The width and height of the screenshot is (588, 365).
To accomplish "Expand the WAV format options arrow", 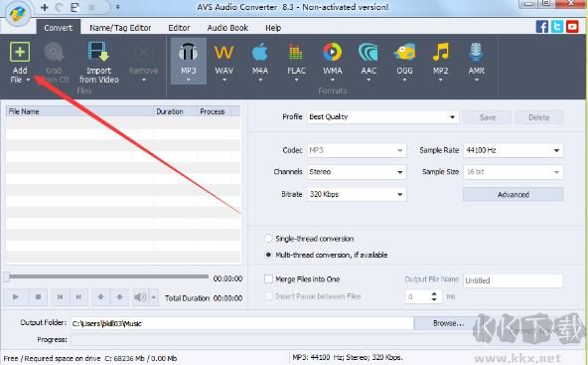I will pos(224,80).
